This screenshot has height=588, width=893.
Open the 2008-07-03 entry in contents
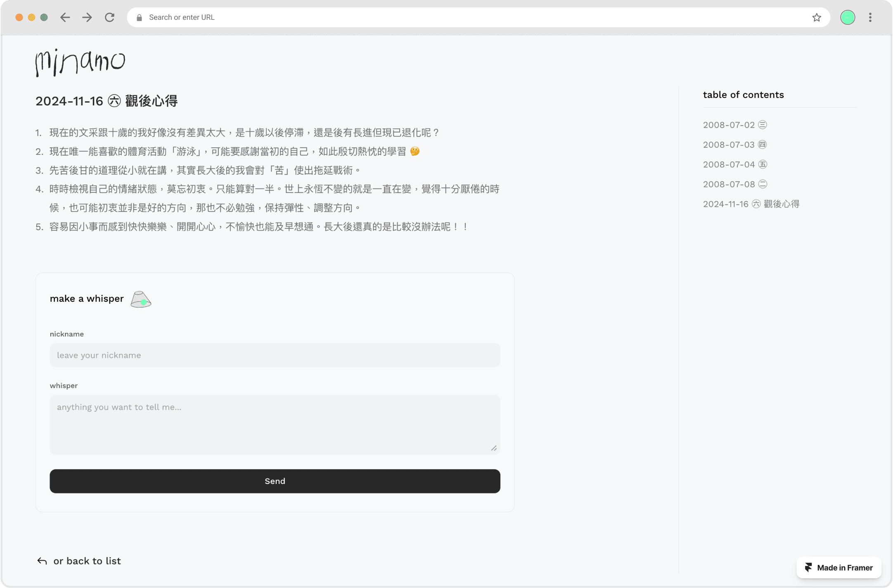point(734,145)
